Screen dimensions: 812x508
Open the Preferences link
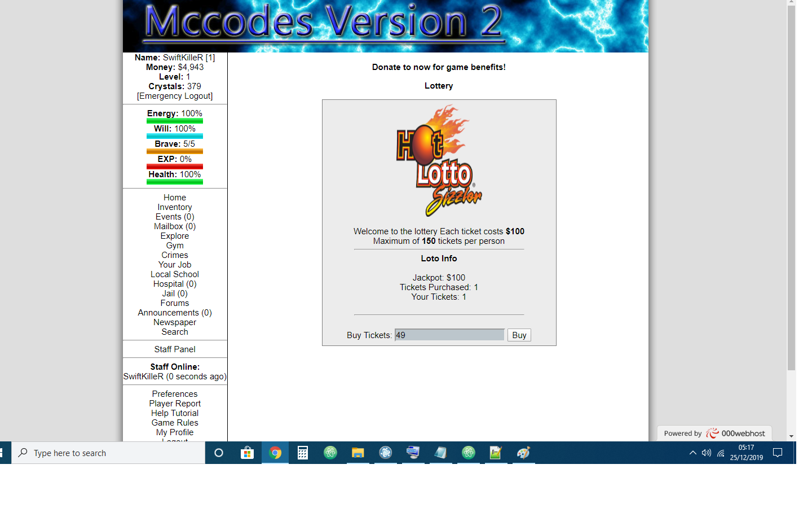click(x=175, y=394)
